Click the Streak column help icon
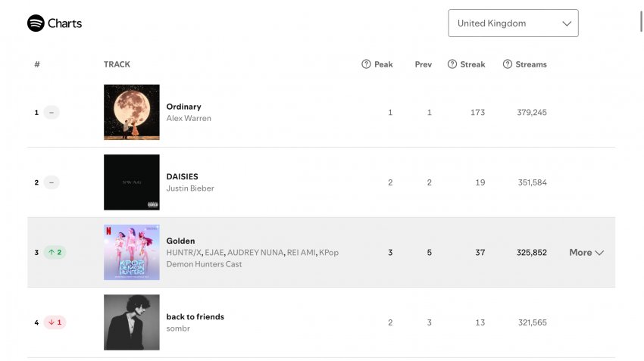644x361 pixels. point(452,64)
